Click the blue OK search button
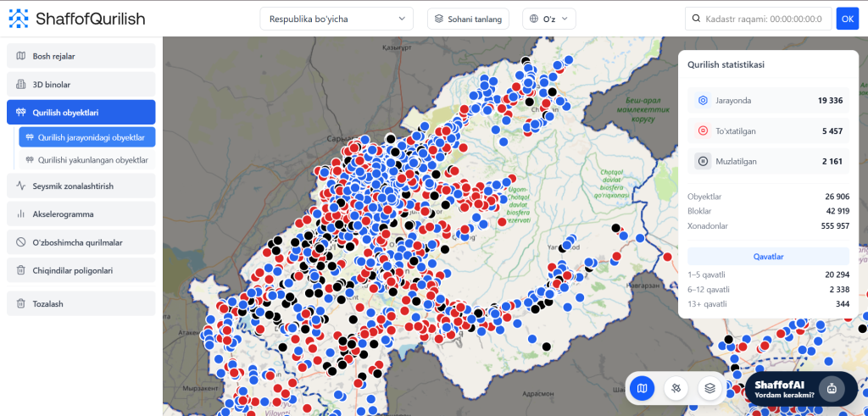This screenshot has width=868, height=416. point(848,19)
